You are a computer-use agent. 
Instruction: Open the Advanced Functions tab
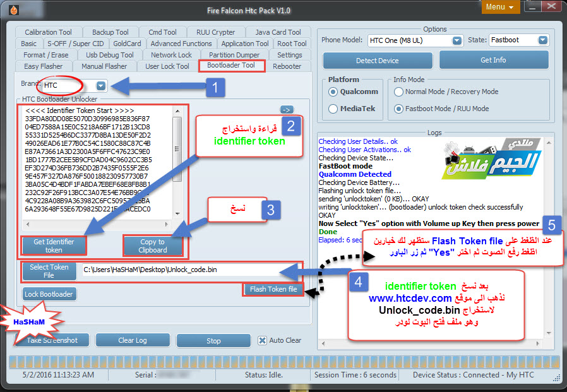[x=181, y=44]
